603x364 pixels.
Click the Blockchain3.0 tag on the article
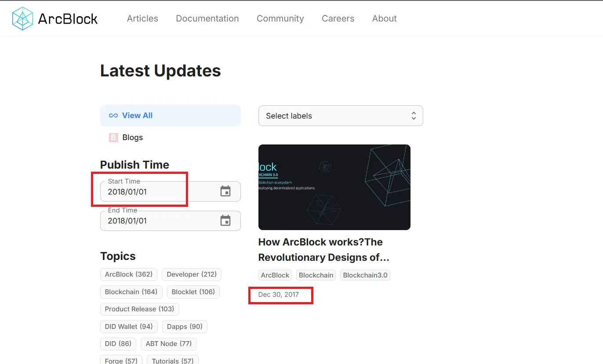[365, 275]
